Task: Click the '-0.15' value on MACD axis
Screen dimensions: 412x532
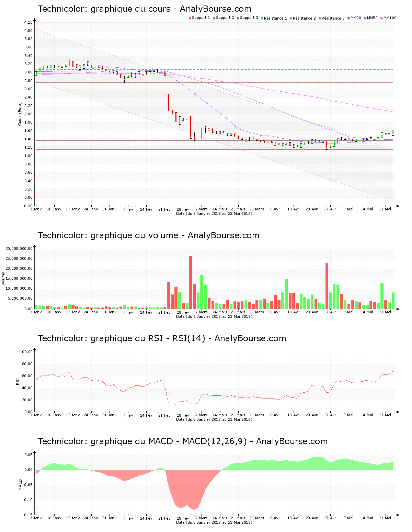Action: [x=27, y=515]
